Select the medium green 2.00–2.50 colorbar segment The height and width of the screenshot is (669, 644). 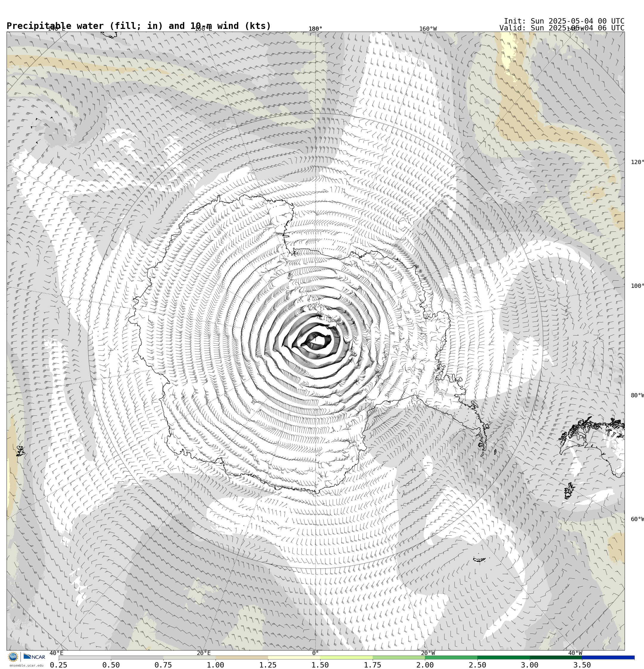[x=451, y=657]
